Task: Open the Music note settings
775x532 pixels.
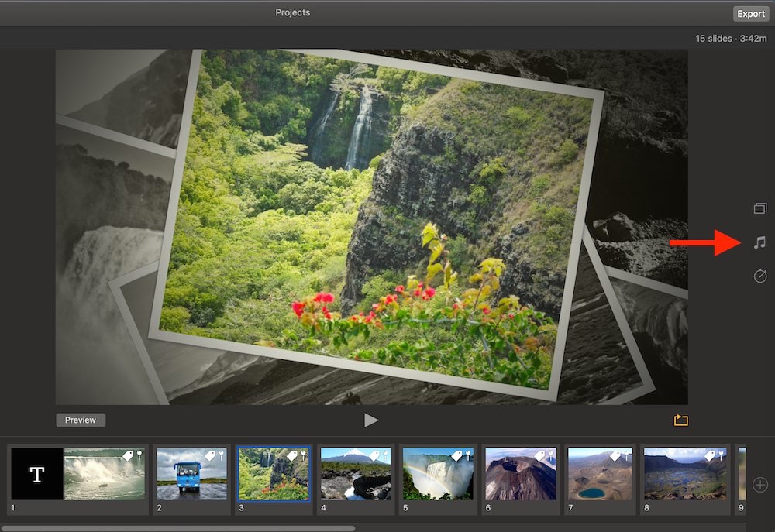Action: click(759, 242)
